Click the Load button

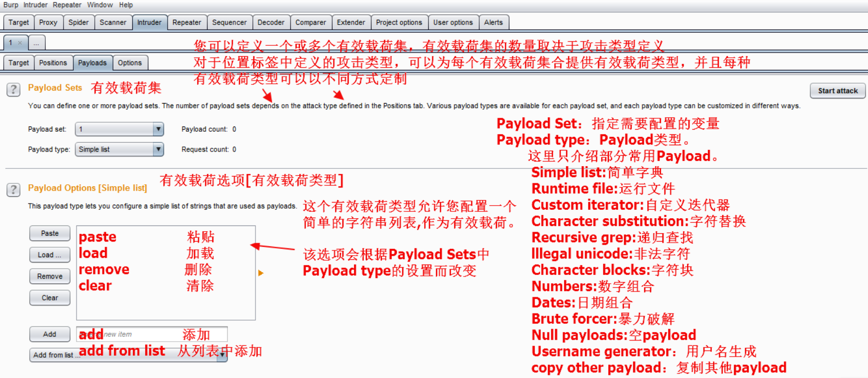coord(50,255)
